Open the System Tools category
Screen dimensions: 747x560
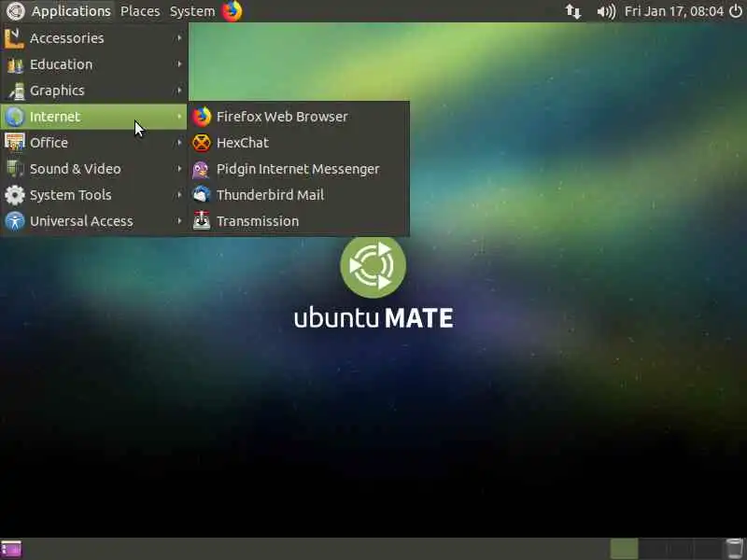(x=94, y=195)
